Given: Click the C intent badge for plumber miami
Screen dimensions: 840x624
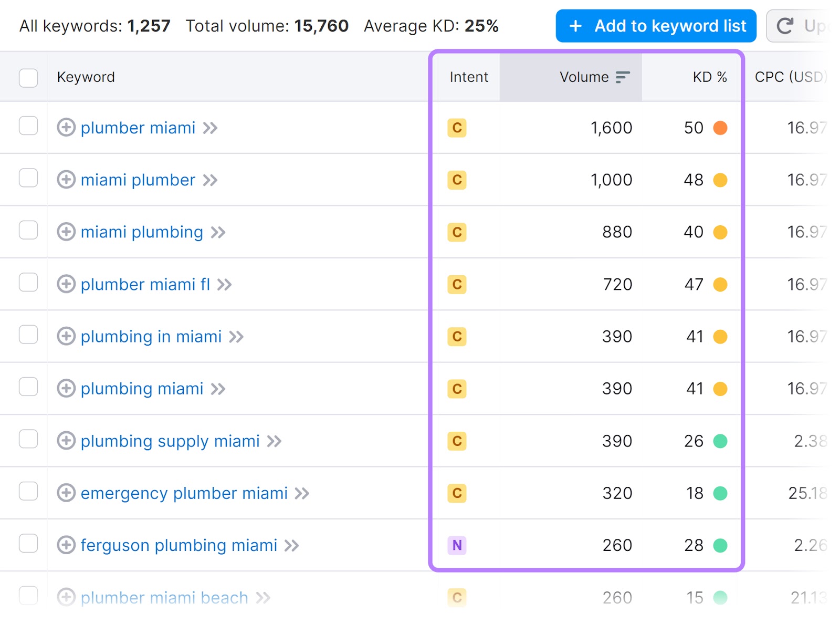Looking at the screenshot, I should pyautogui.click(x=457, y=128).
